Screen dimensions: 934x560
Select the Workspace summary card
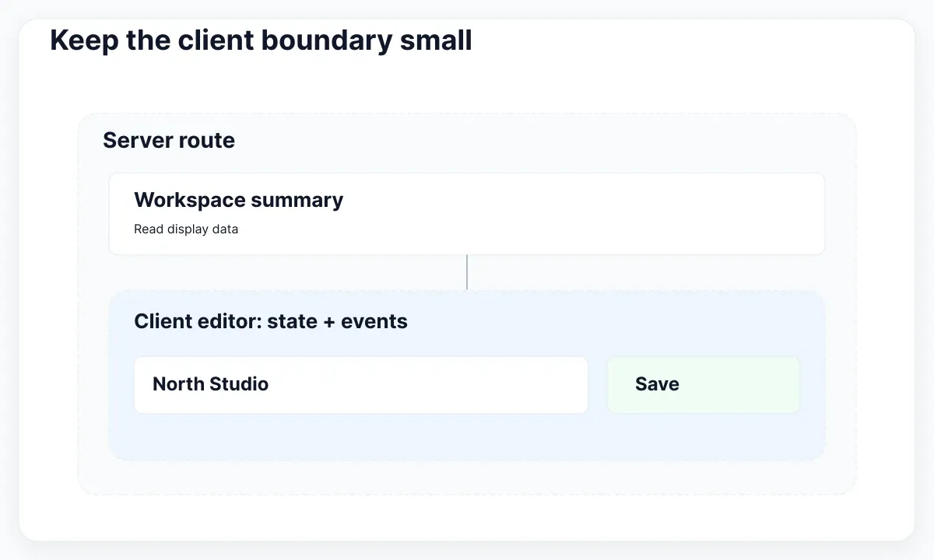467,214
